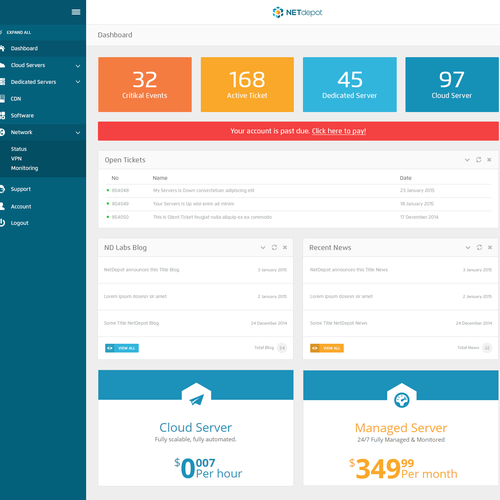
Task: Click the Total News count badge 32
Action: [x=487, y=348]
